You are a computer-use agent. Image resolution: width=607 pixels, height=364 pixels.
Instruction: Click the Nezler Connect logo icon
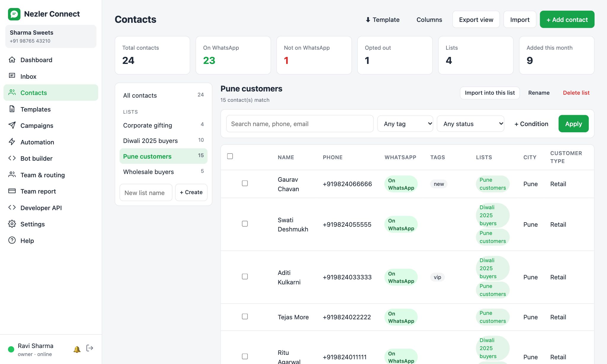[14, 14]
